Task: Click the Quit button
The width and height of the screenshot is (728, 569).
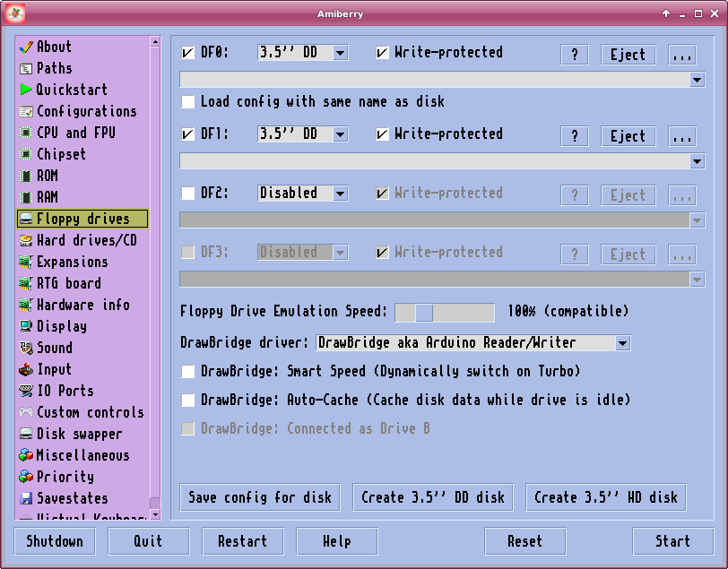Action: (x=149, y=541)
